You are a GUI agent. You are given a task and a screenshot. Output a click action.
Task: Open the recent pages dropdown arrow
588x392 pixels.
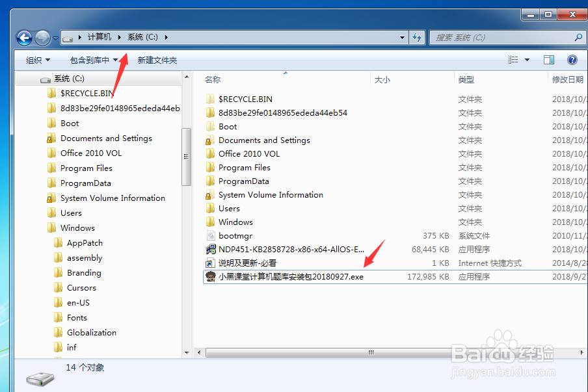pyautogui.click(x=55, y=38)
